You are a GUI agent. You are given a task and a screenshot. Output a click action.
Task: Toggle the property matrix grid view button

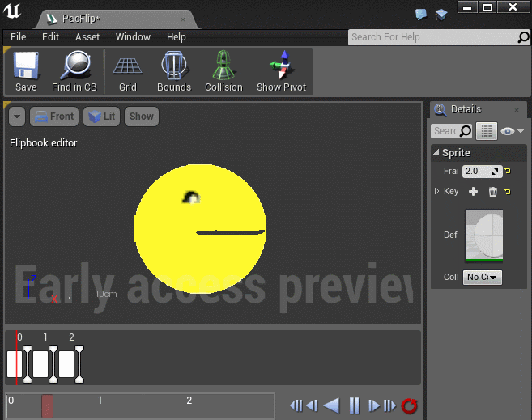click(487, 131)
